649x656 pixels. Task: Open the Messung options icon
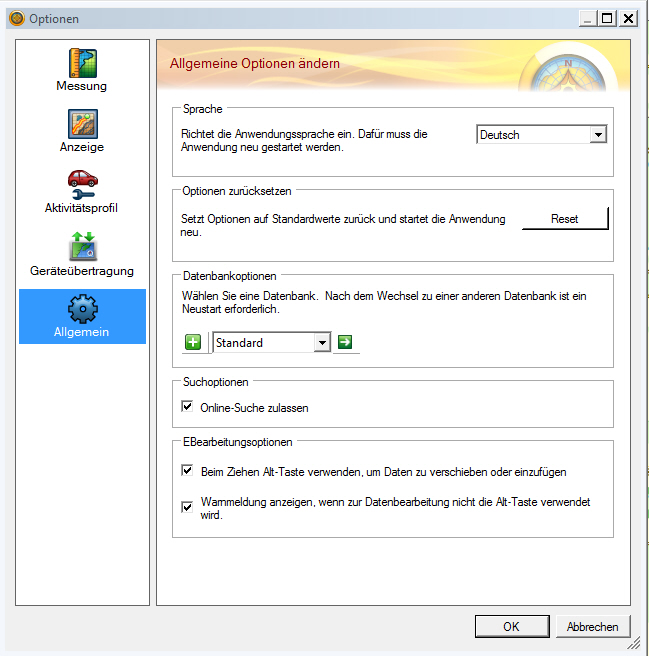point(82,62)
